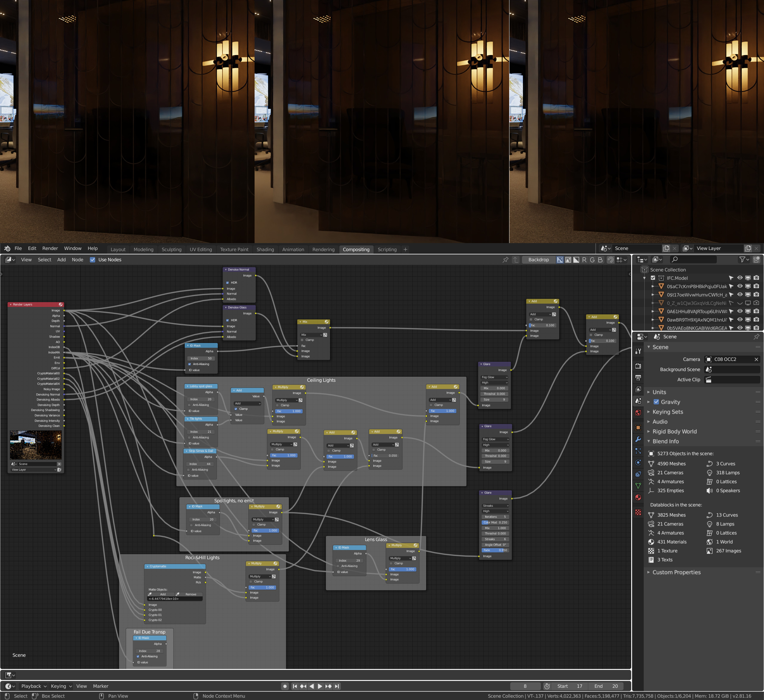The height and width of the screenshot is (700, 764).
Task: Open the Render menu
Action: pyautogui.click(x=50, y=248)
